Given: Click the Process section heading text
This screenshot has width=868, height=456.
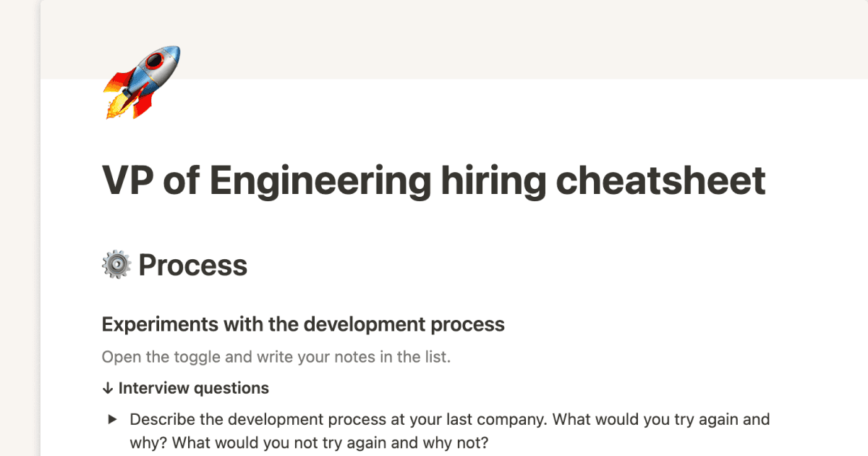Looking at the screenshot, I should 192,266.
